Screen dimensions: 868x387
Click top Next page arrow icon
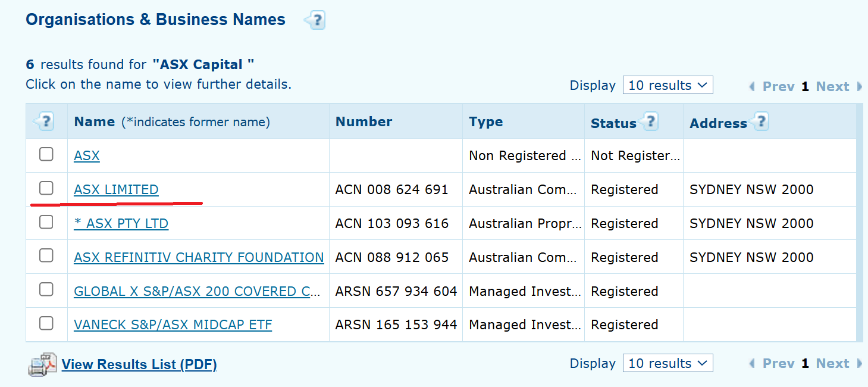click(859, 87)
